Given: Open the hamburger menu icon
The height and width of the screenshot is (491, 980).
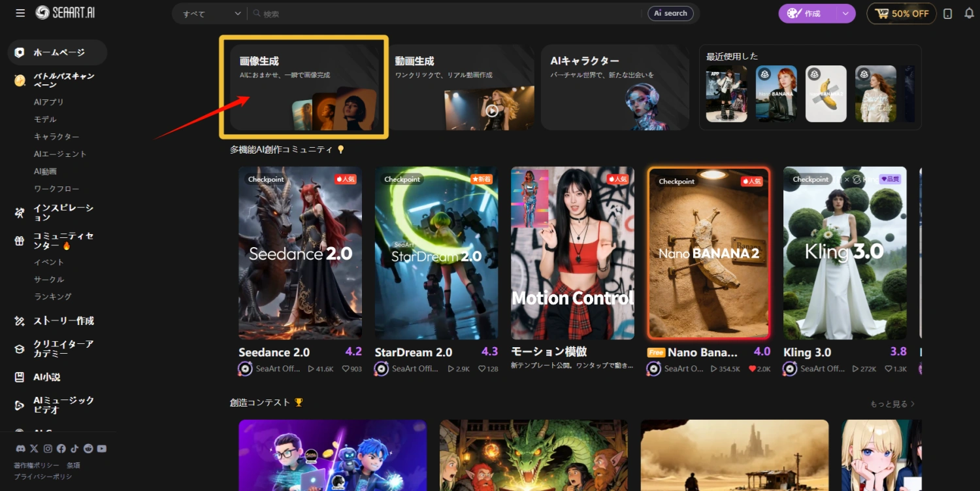Looking at the screenshot, I should 20,13.
